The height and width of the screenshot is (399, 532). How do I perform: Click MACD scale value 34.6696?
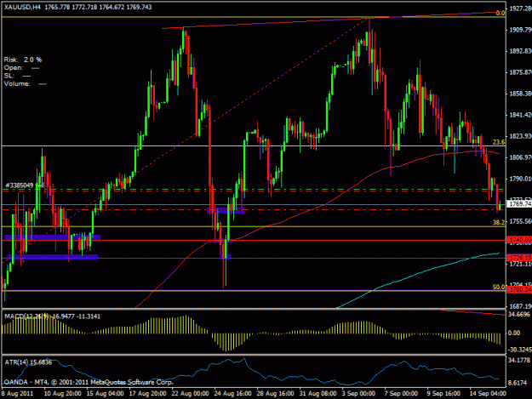click(518, 315)
